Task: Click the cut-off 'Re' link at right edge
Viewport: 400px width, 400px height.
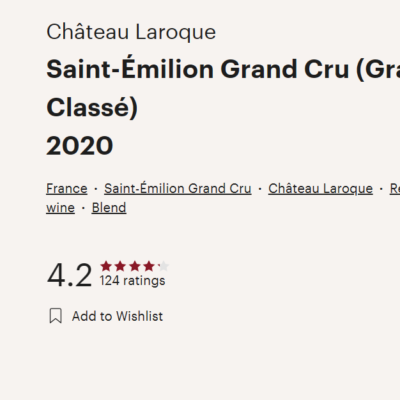Action: [x=395, y=189]
